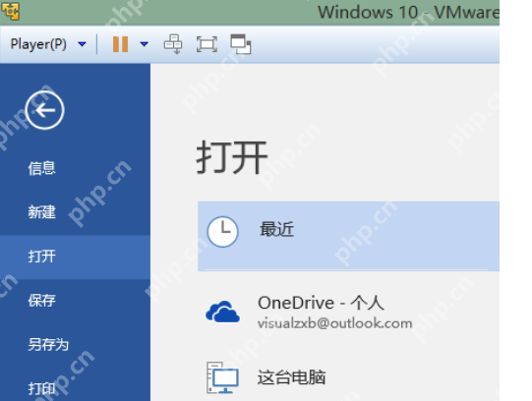This screenshot has width=532, height=401.
Task: Select 另存为 in the sidebar
Action: point(48,344)
